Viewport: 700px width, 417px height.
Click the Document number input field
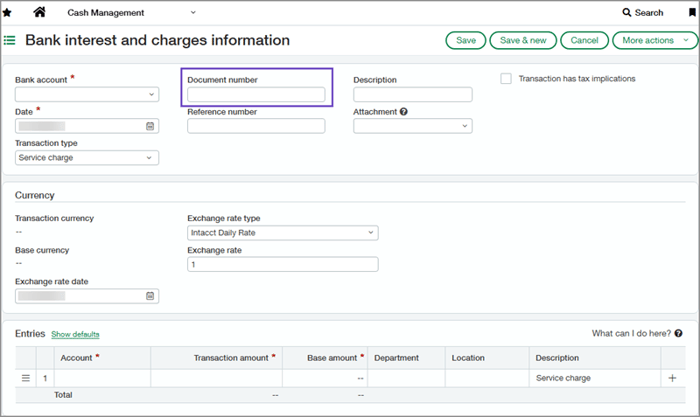256,95
